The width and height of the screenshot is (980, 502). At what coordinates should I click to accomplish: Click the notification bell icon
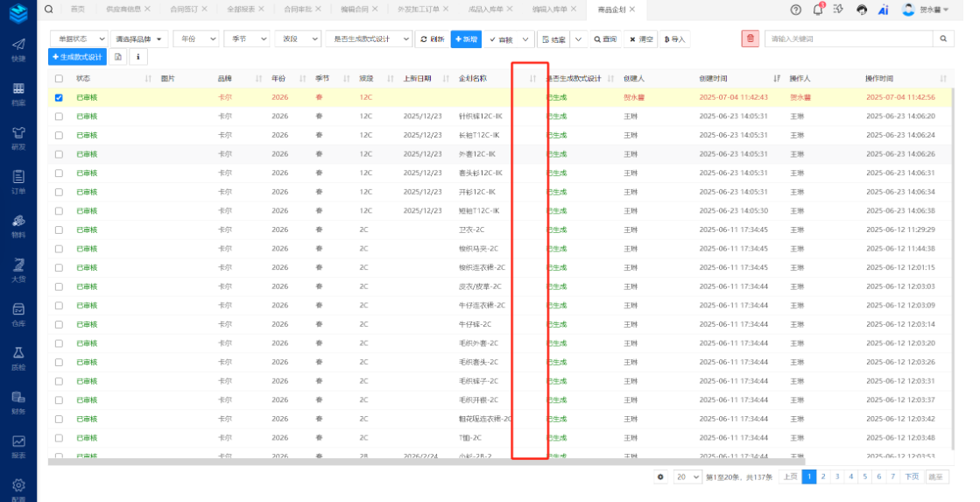click(x=818, y=10)
